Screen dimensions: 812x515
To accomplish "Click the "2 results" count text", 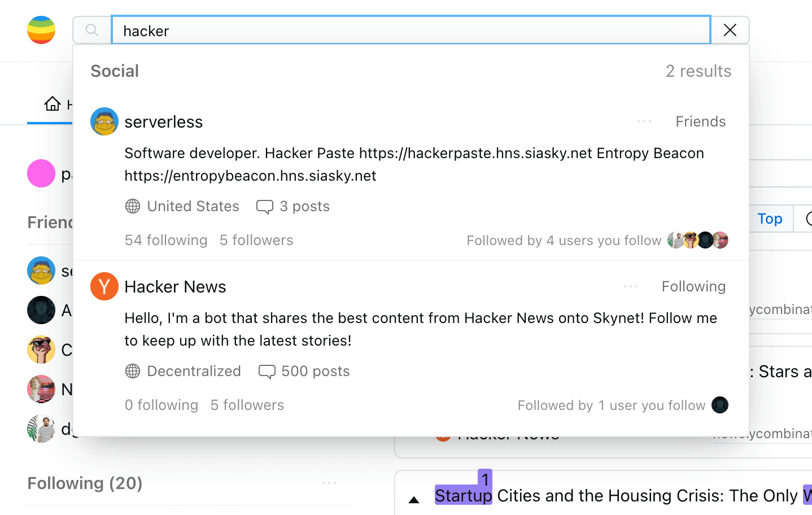I will [699, 71].
